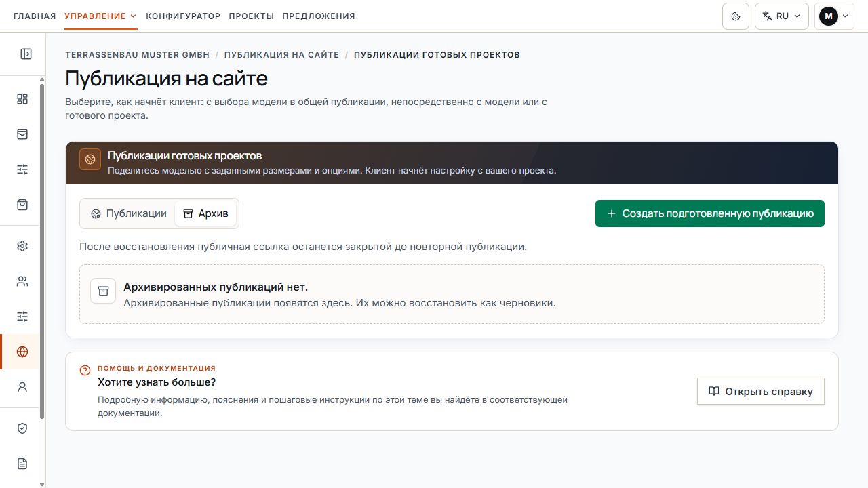
Task: Click 'Архивированных публикаций нет.' text
Action: [x=216, y=287]
